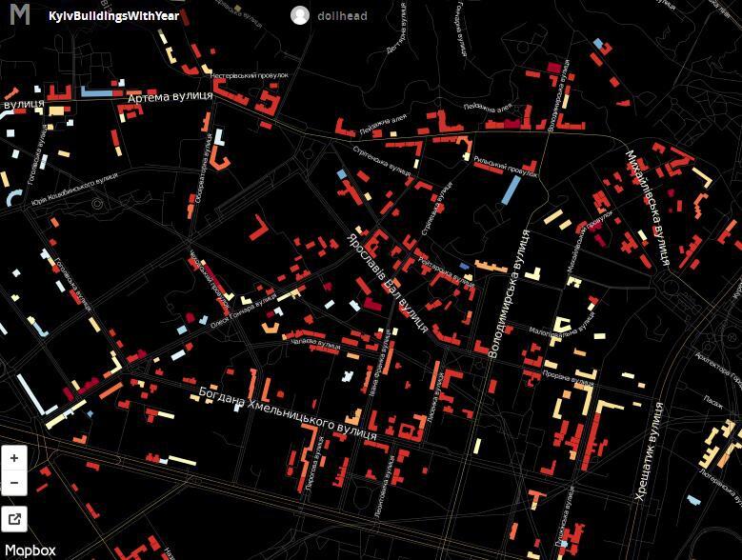742x560 pixels.
Task: Click the Володимирська вулиця street label
Action: tap(508, 293)
